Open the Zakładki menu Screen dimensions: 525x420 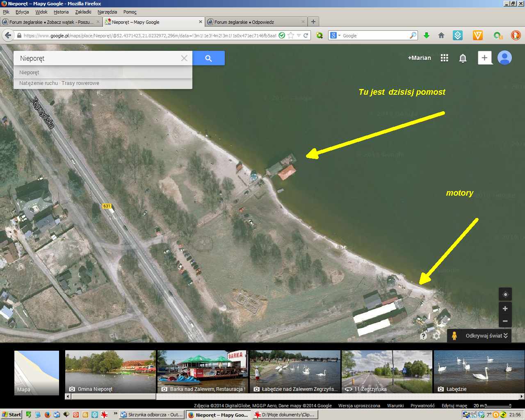pyautogui.click(x=83, y=12)
